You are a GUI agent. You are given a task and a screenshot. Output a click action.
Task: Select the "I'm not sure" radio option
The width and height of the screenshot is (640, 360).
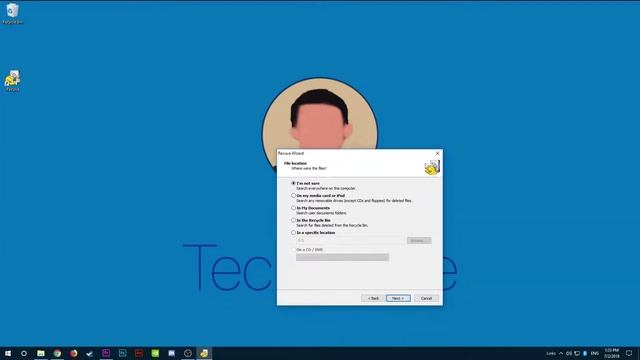click(293, 183)
